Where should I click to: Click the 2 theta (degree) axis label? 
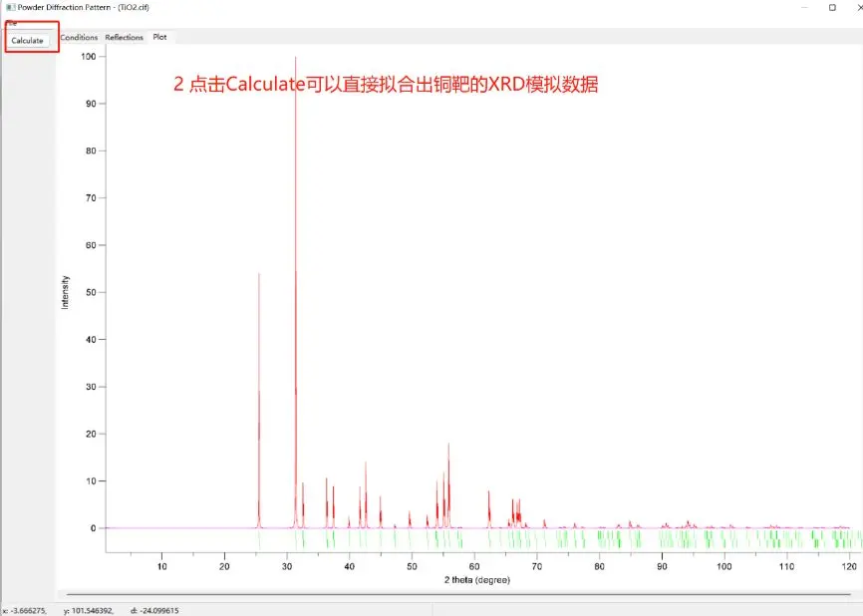[477, 580]
